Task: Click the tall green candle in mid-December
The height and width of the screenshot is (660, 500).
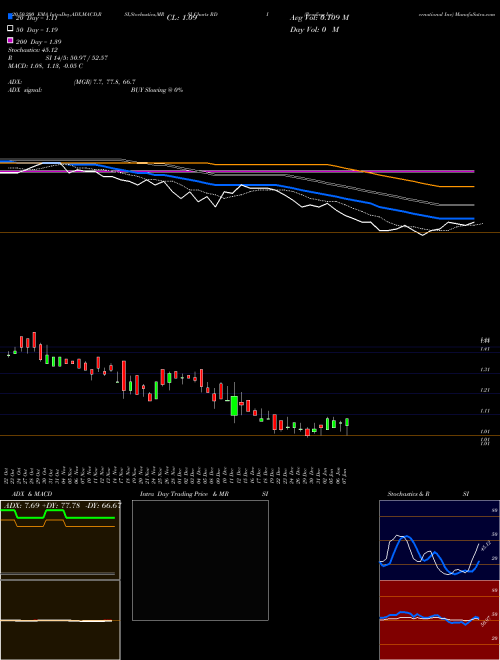Action: coord(234,405)
